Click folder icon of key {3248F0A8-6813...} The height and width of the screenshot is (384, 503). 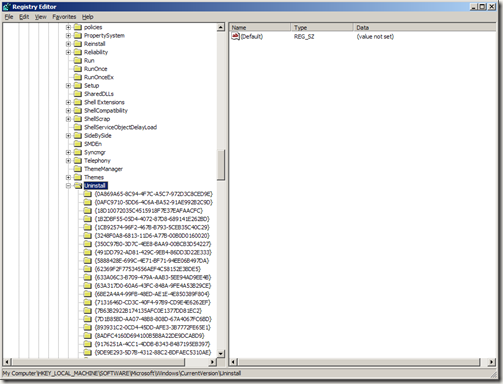87,236
